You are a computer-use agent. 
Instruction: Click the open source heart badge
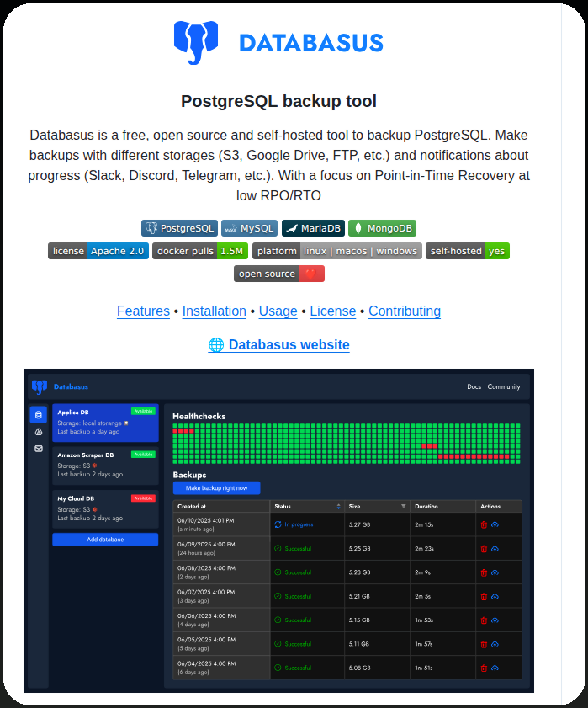click(x=279, y=274)
